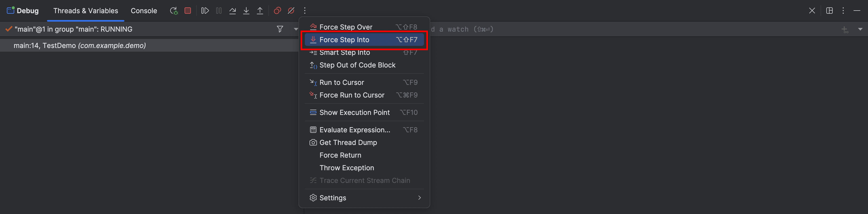Image resolution: width=868 pixels, height=214 pixels.
Task: Expand the Settings submenu
Action: click(x=419, y=198)
